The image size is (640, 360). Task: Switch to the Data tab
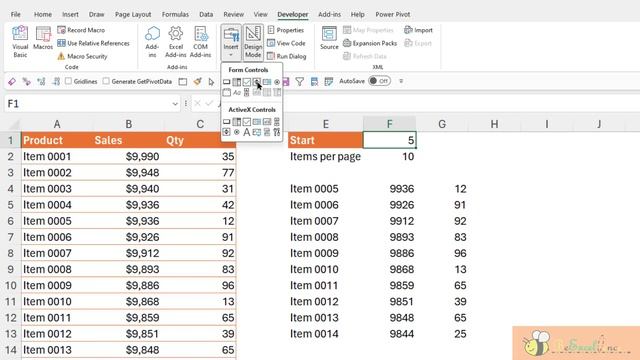(x=206, y=14)
